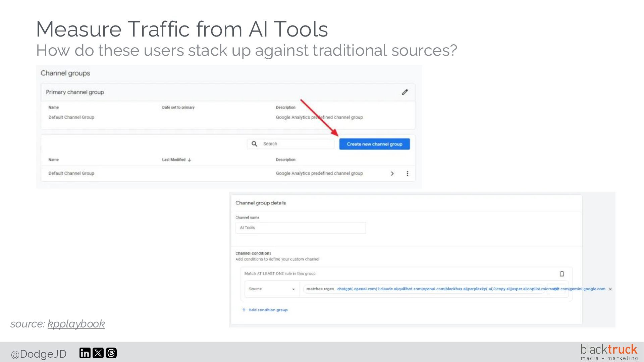Click the blacktruck media logo
Viewport: 644px width, 362px height.
tap(608, 352)
